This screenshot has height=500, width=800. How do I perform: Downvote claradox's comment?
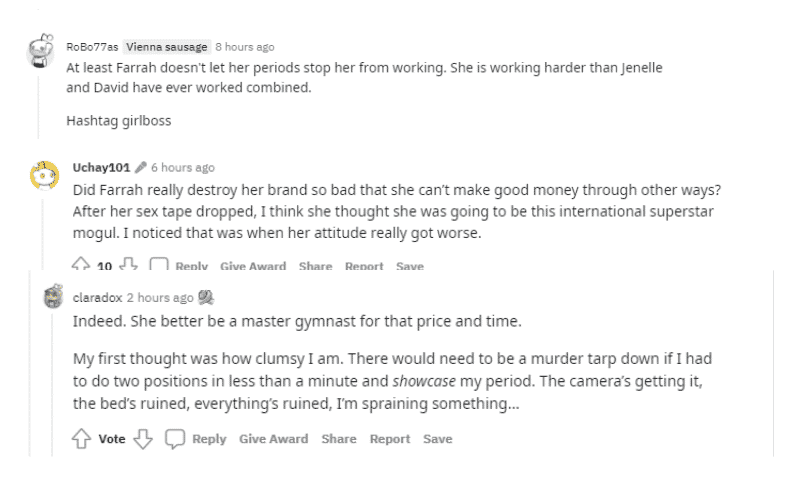[143, 439]
